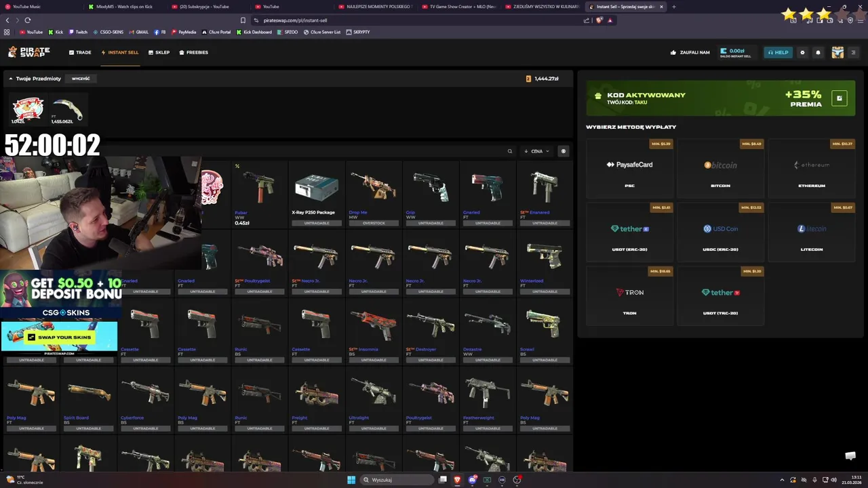Show hidden tray icons chevron
The image size is (868, 488).
coord(782,480)
